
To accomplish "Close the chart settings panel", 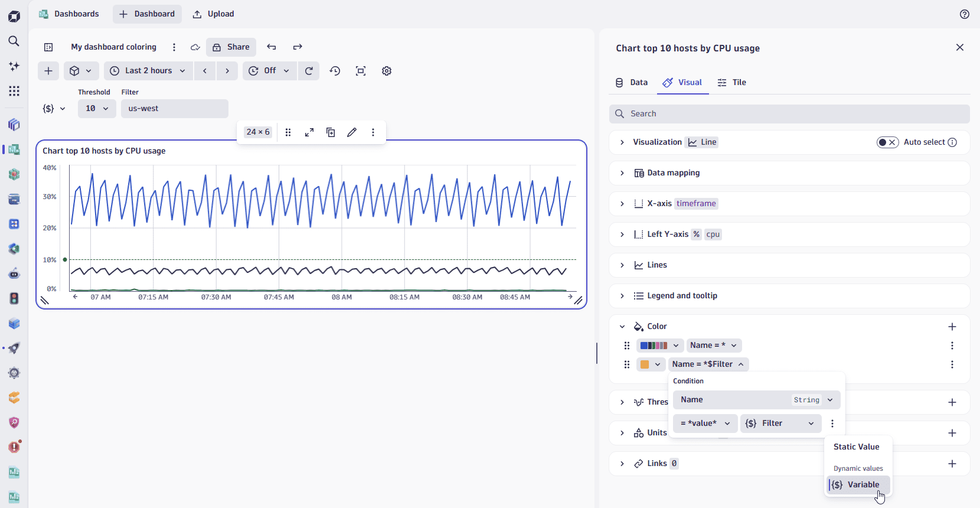I will coord(960,47).
